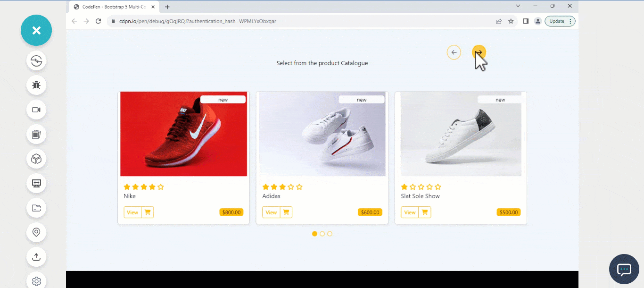Image resolution: width=644 pixels, height=288 pixels.
Task: Click the location pin tool
Action: tap(36, 232)
